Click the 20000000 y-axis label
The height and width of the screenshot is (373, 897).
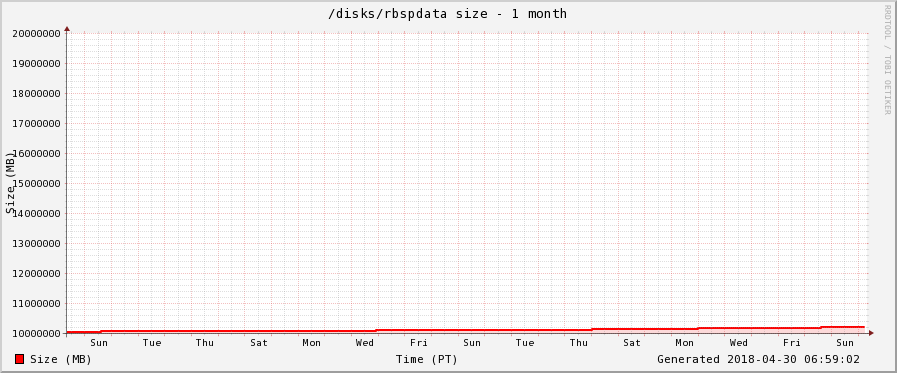coord(37,33)
